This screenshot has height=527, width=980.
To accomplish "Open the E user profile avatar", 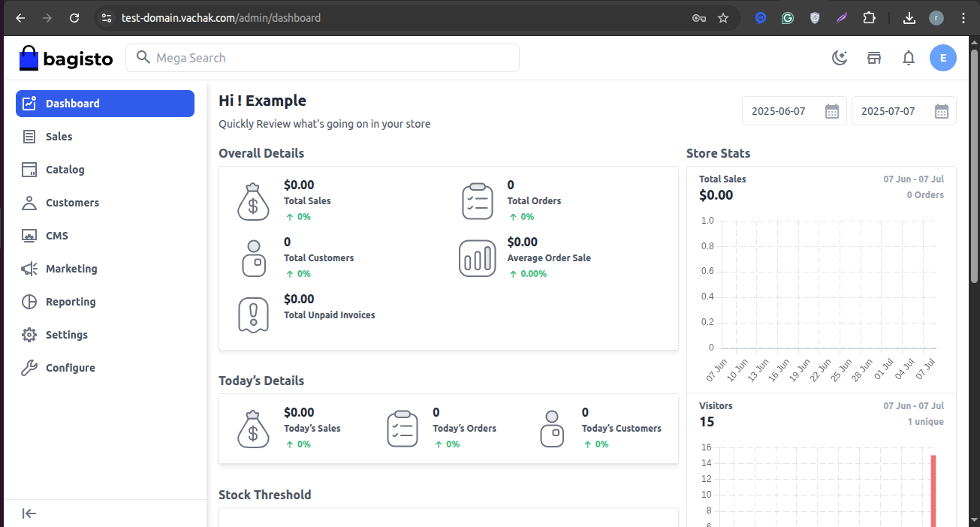I will tap(943, 58).
